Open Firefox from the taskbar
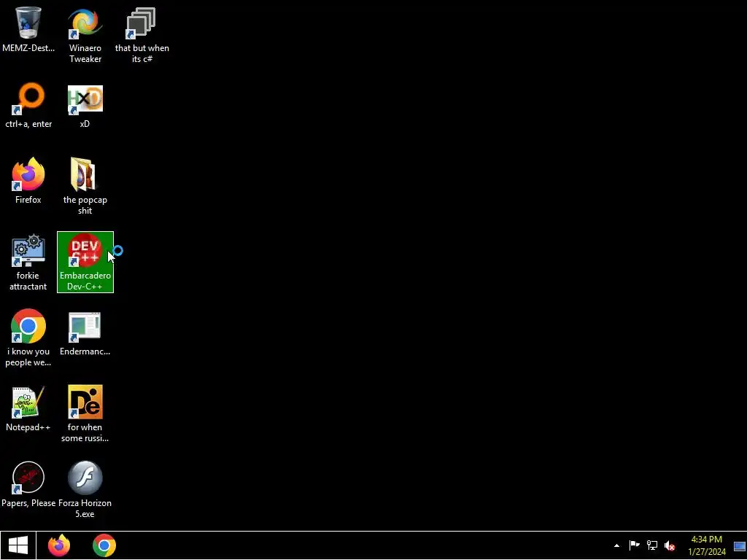This screenshot has height=560, width=747. (59, 545)
